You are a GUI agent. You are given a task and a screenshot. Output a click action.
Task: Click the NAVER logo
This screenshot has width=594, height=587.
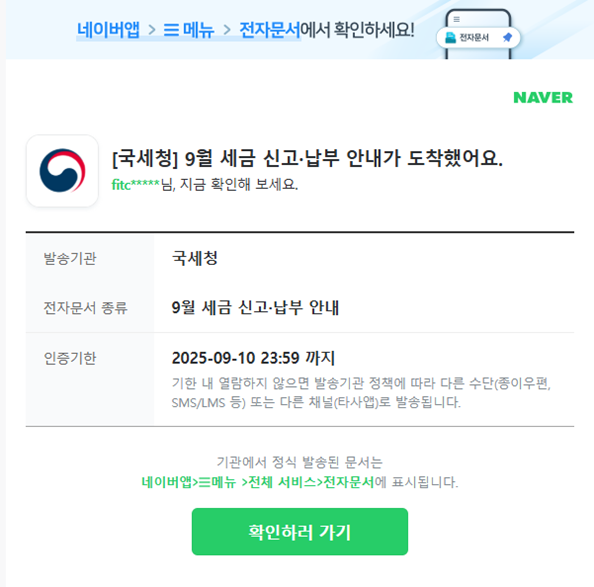(x=543, y=98)
